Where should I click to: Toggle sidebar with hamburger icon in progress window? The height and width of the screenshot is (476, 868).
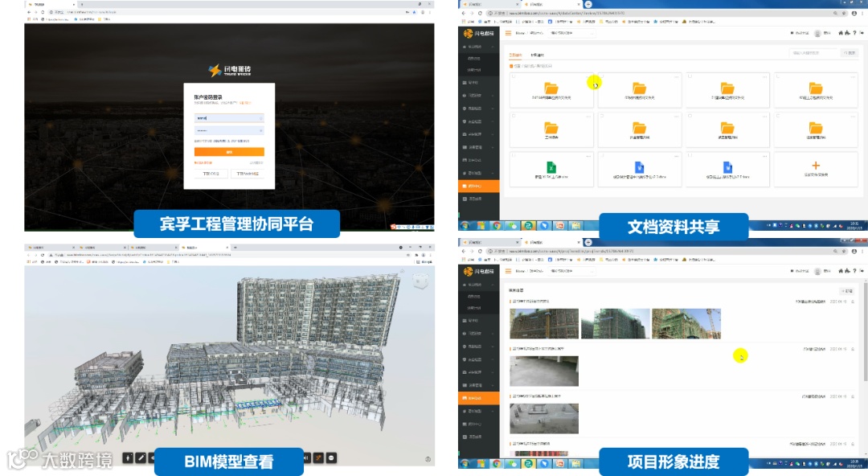pos(508,271)
